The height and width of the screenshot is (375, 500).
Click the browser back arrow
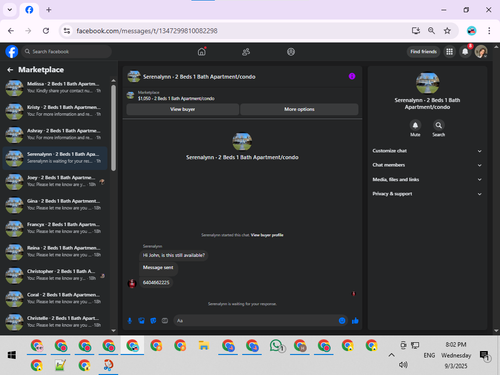pos(11,31)
